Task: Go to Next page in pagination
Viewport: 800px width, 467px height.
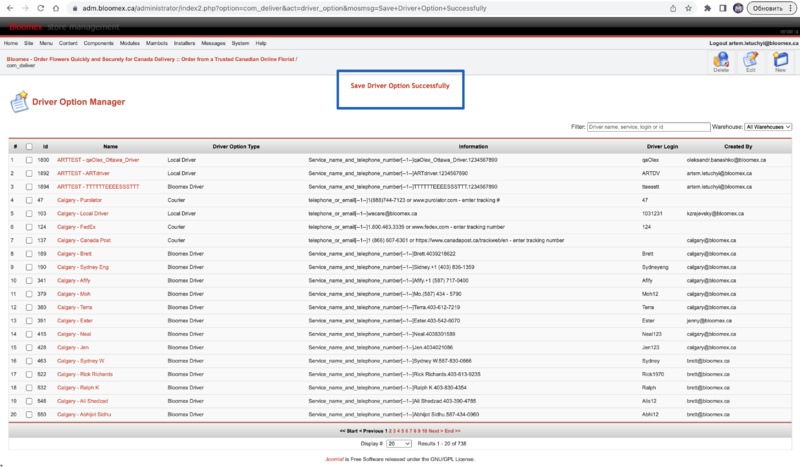Action: (436, 431)
